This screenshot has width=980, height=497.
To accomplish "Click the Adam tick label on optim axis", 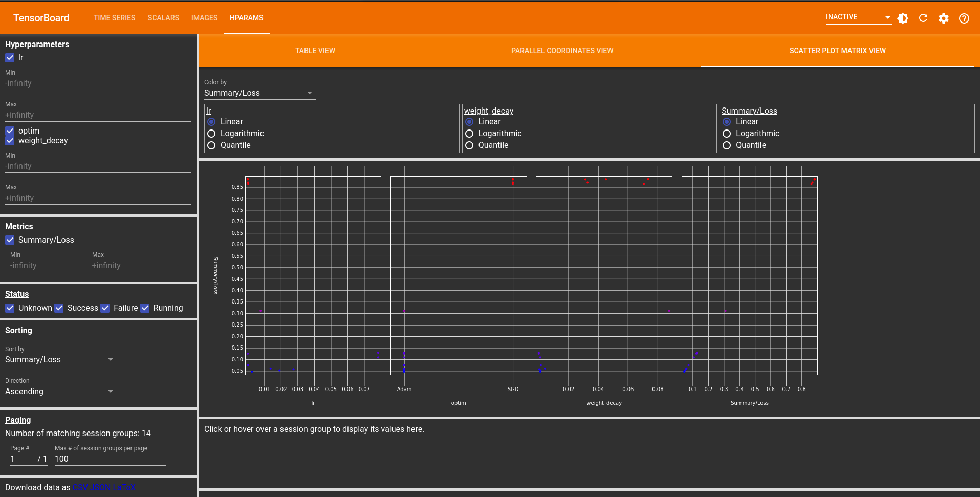I will 404,390.
